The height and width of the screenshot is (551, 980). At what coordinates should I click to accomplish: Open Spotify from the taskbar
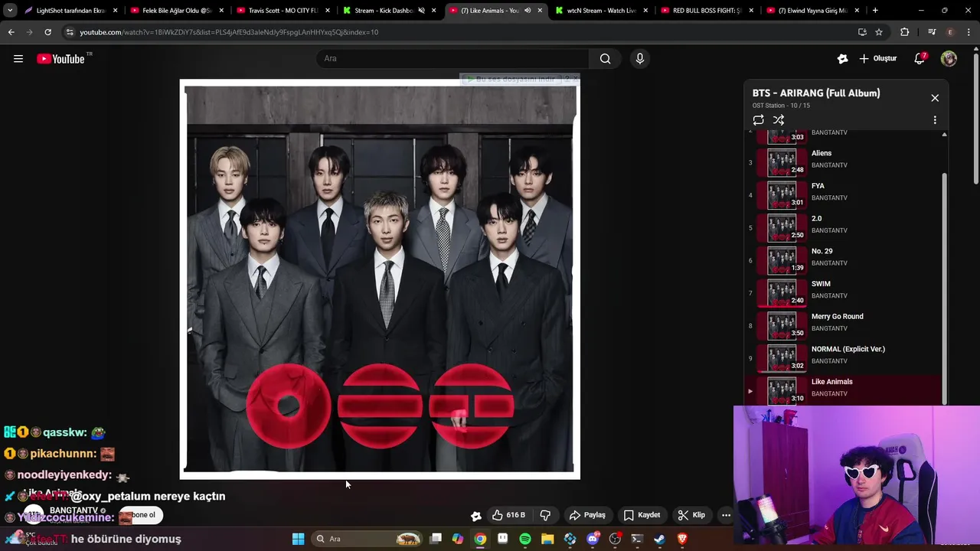525,539
